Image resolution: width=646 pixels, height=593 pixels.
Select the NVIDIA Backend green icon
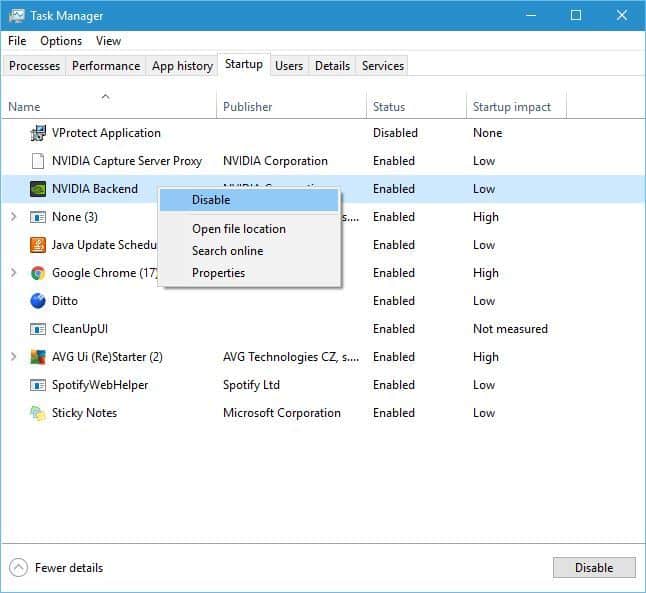click(x=38, y=189)
